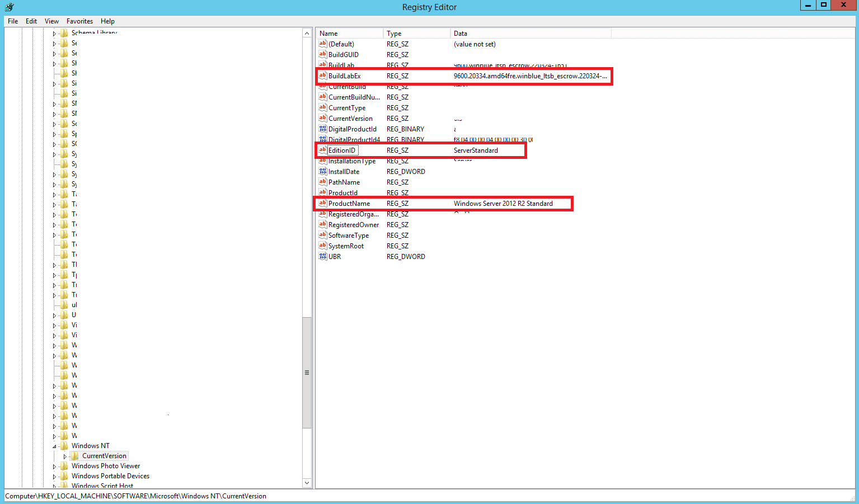
Task: Click REG_DWORD type in the InstallDate row
Action: [x=406, y=172]
